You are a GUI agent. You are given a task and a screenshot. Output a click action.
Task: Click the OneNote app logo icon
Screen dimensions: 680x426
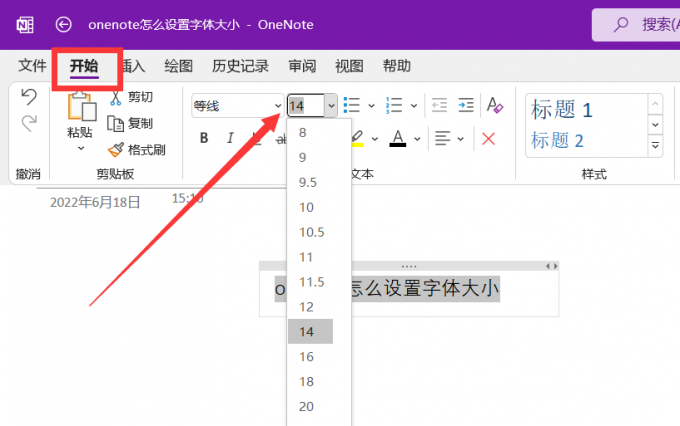pos(25,25)
